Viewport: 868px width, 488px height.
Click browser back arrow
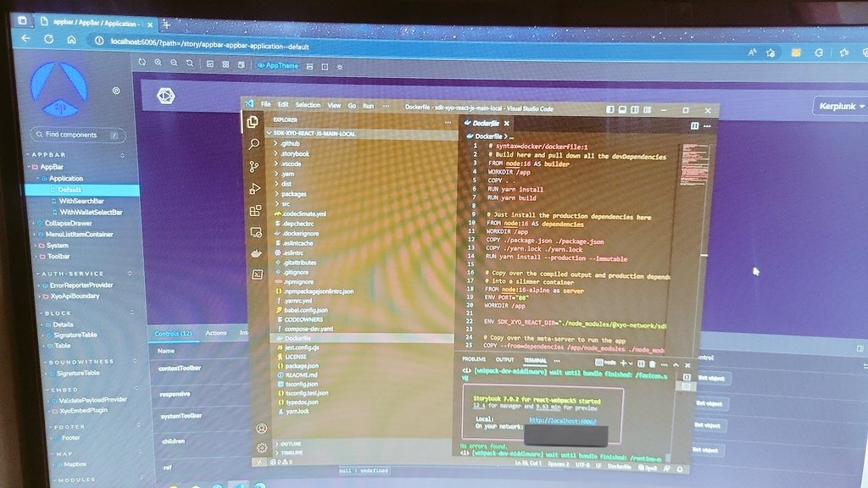coord(25,38)
